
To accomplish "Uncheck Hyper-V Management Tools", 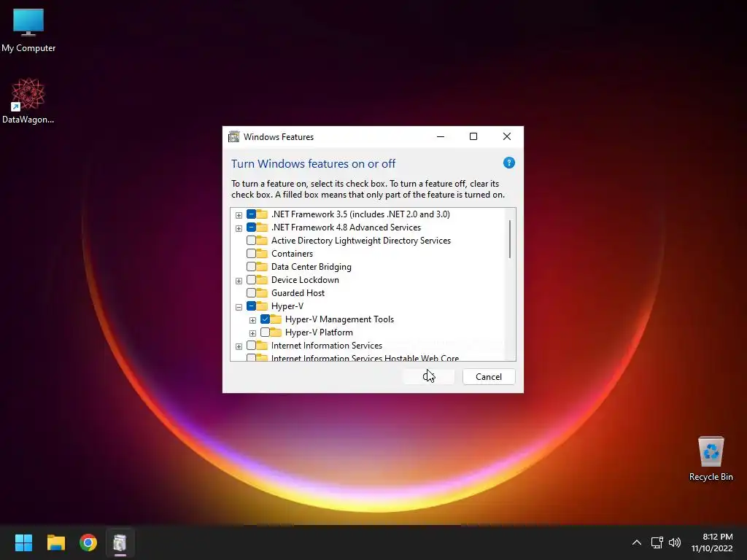I will tap(265, 319).
